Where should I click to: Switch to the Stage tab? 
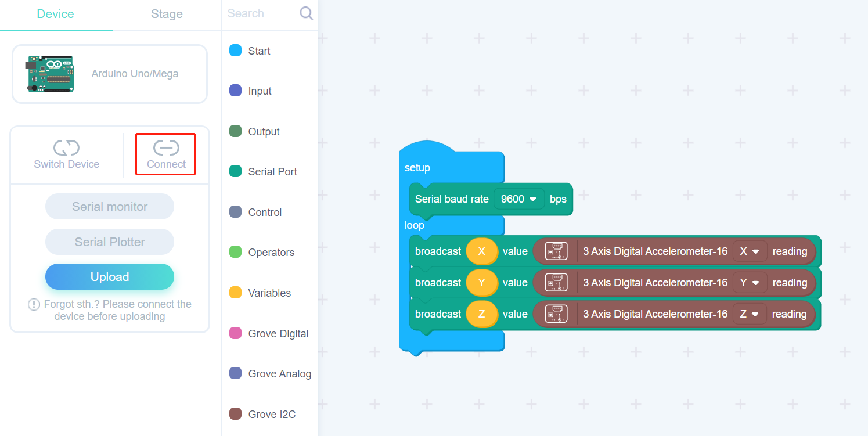(x=167, y=14)
